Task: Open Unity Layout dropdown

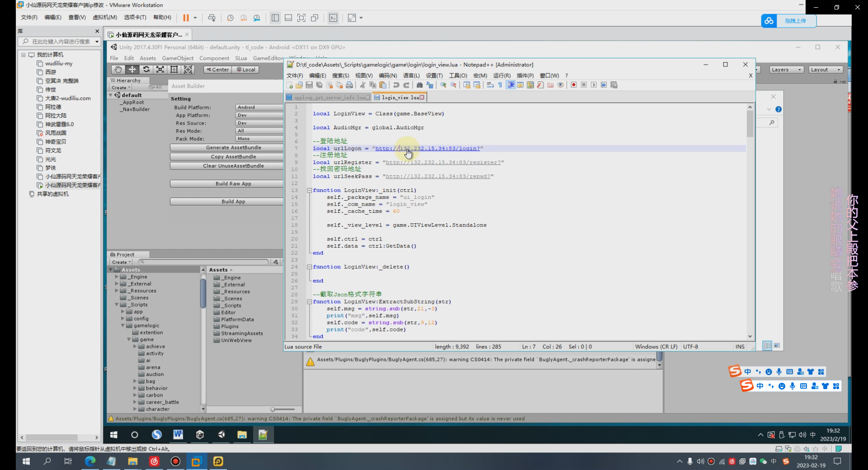Action: [x=826, y=70]
